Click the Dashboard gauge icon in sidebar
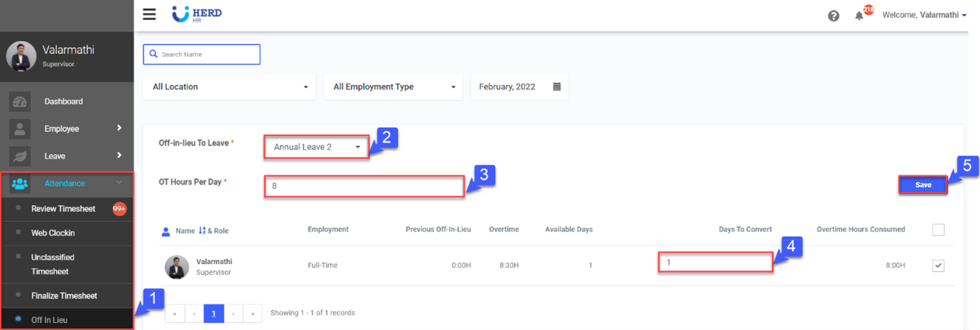 [x=20, y=101]
